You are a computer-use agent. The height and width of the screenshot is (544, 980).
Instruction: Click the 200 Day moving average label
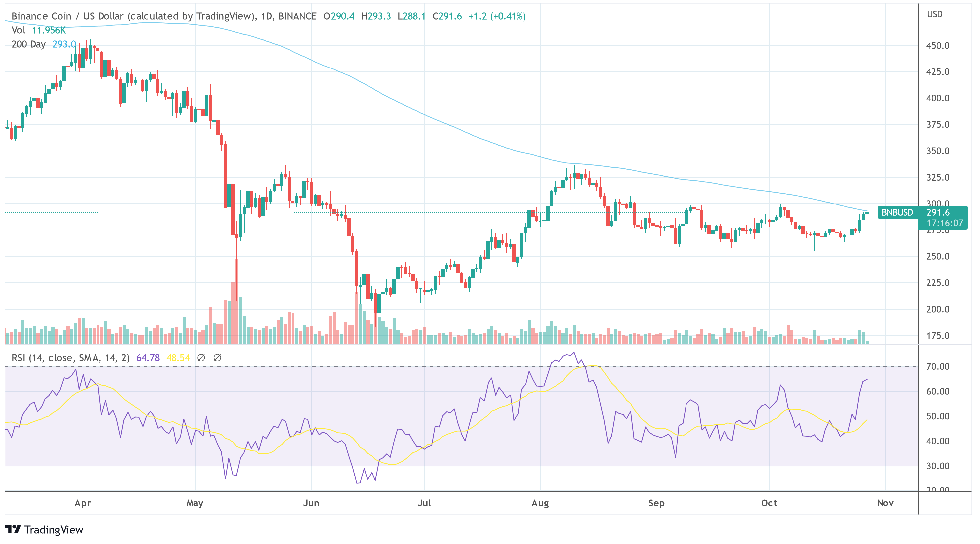(29, 44)
